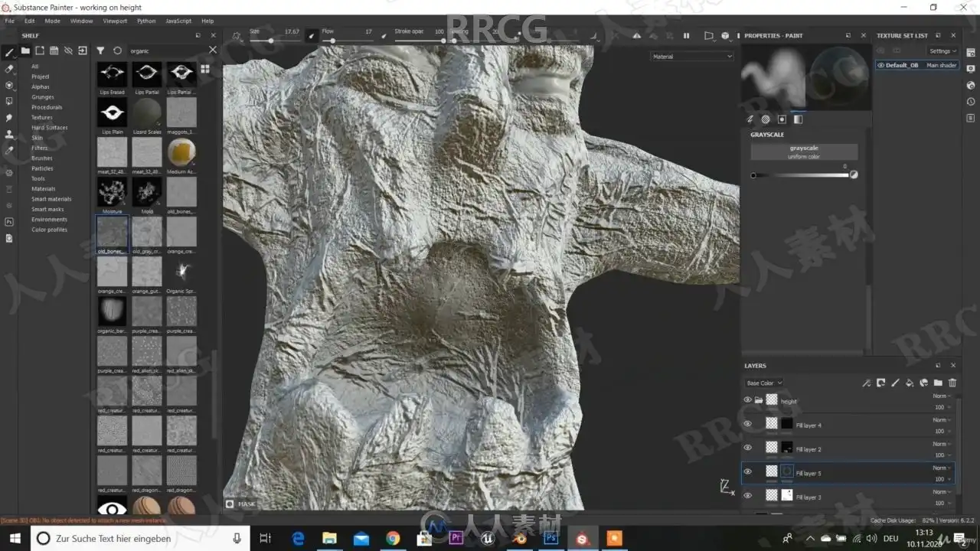Add a fill layer with bucket icon
980x551 pixels.
[910, 383]
